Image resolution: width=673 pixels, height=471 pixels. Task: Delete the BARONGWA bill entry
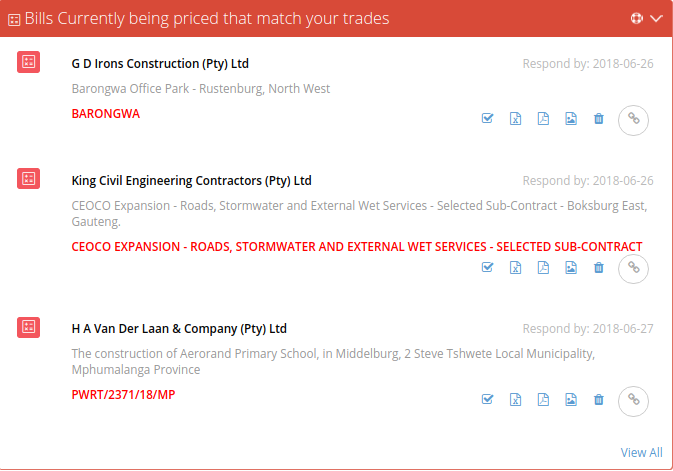[598, 119]
